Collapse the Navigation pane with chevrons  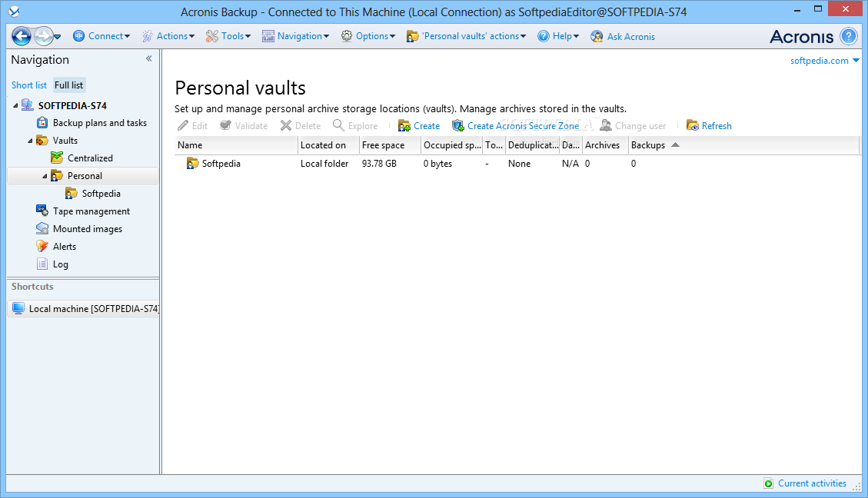[x=149, y=58]
